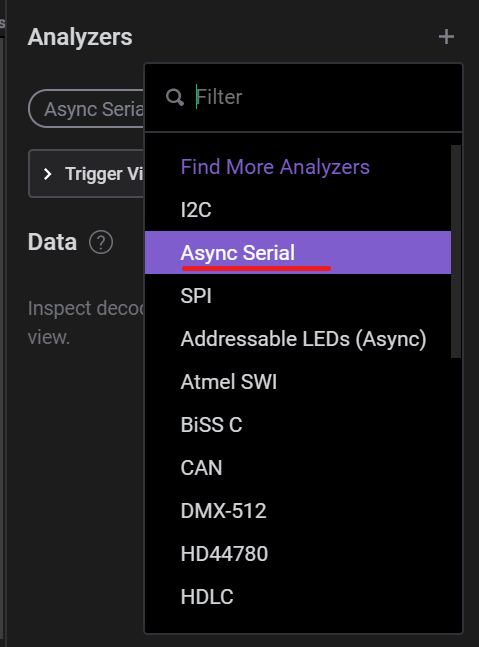
Task: Choose the Async Serial analyzer entry
Action: [x=298, y=253]
